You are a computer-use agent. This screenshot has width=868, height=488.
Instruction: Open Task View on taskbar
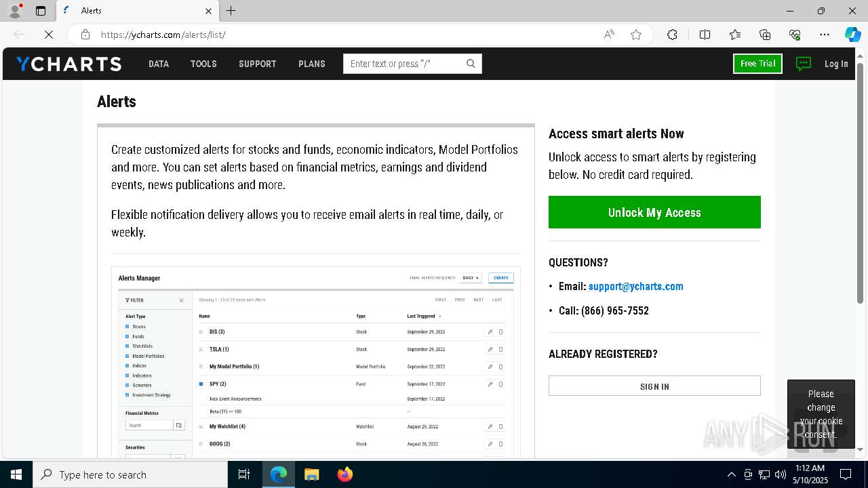click(x=244, y=474)
